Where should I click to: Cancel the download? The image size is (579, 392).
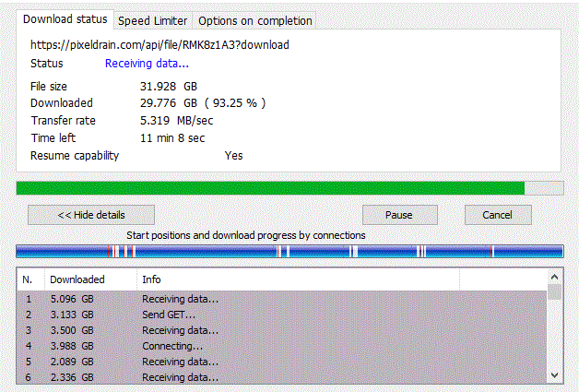click(495, 215)
